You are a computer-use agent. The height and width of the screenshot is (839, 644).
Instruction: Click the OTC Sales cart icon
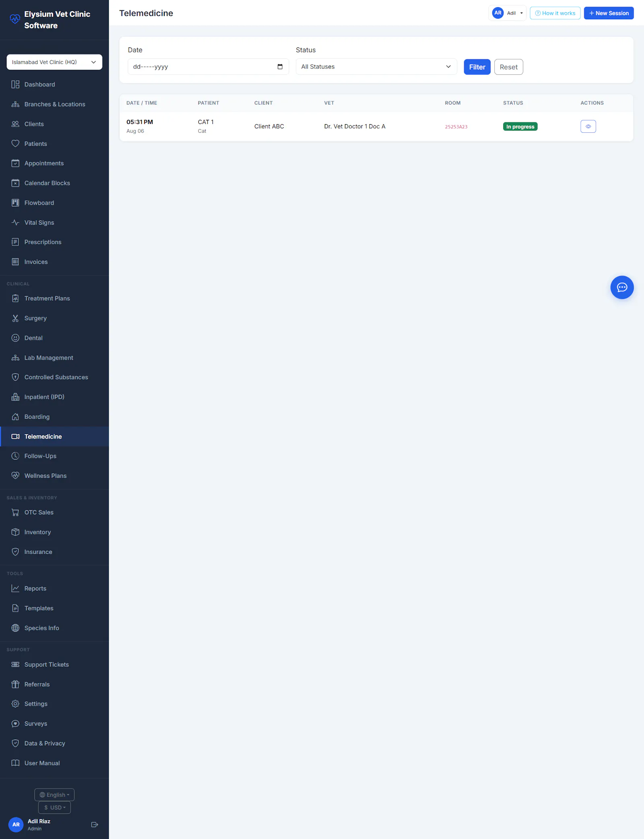[x=15, y=513]
